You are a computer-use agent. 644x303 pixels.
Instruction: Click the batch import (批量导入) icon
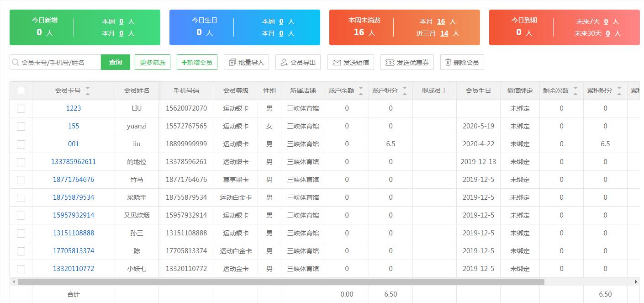pyautogui.click(x=232, y=62)
